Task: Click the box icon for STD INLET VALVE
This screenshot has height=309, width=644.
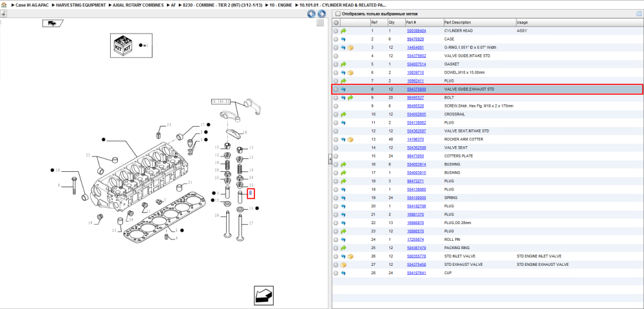Action: (350, 256)
